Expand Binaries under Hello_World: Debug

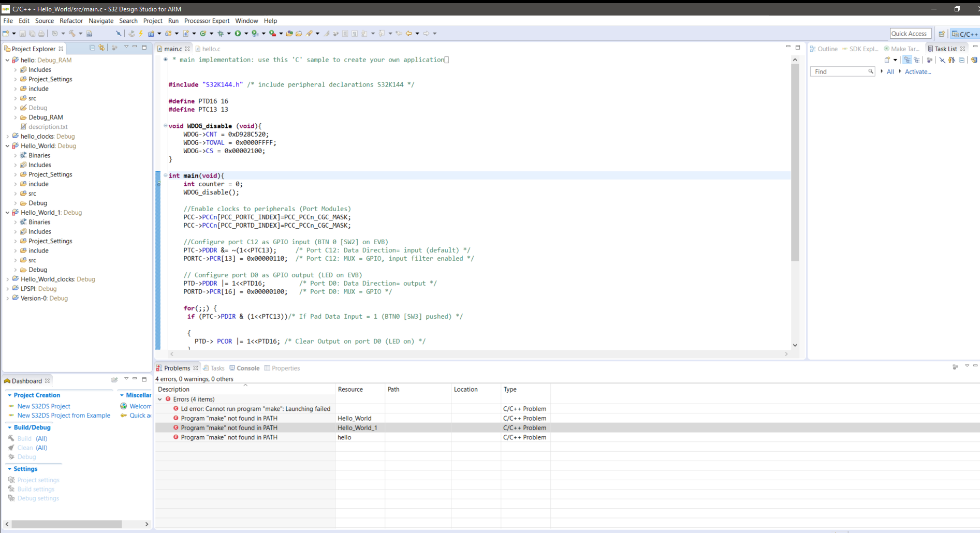(x=16, y=155)
